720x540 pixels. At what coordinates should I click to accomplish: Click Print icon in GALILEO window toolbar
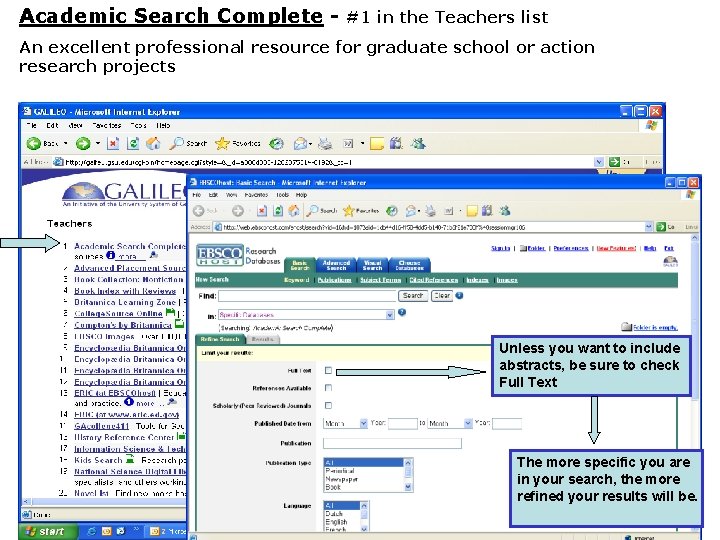(326, 144)
